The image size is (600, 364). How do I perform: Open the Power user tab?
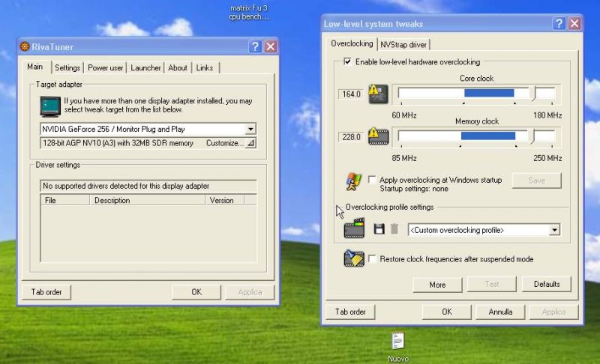coord(105,68)
